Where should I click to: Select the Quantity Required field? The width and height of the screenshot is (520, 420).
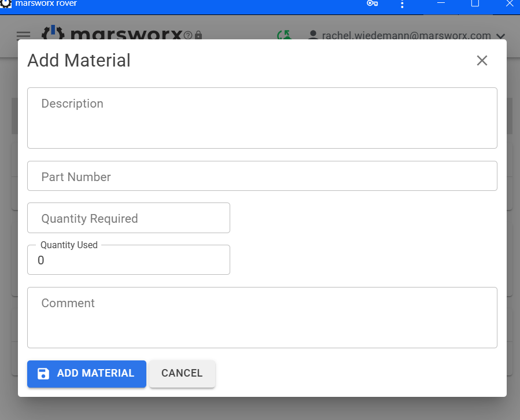(128, 218)
